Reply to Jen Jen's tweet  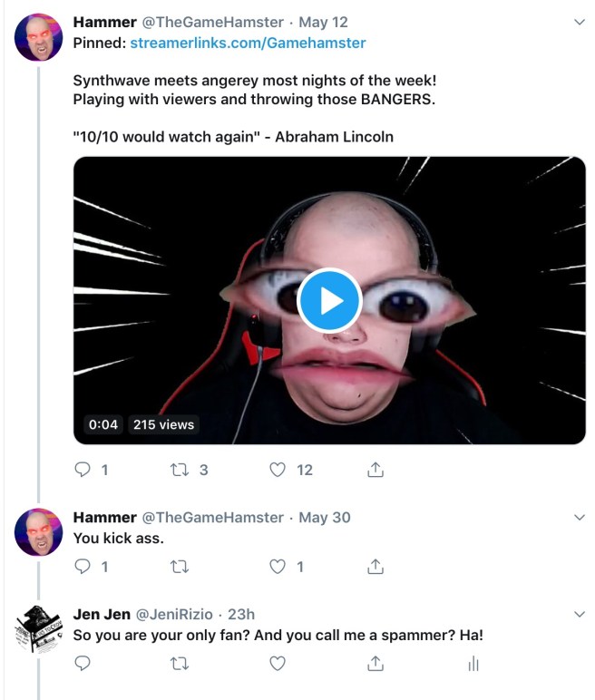[x=83, y=664]
